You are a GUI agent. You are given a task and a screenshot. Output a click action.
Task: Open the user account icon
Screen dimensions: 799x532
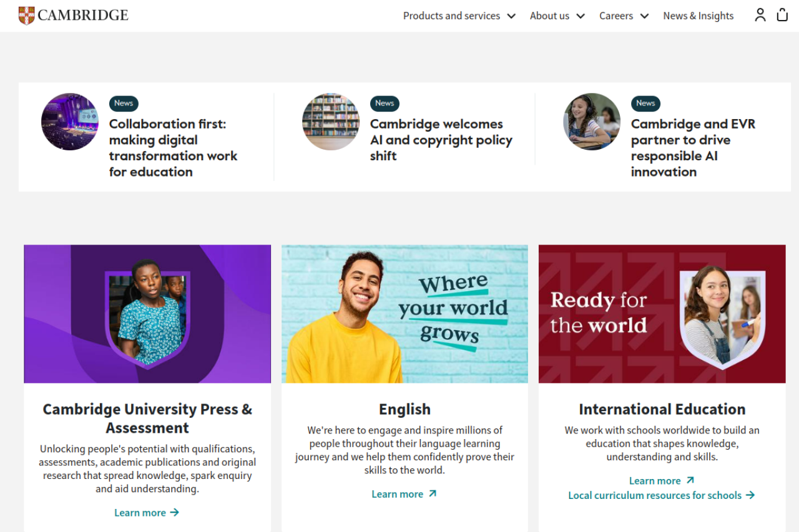[x=760, y=16]
